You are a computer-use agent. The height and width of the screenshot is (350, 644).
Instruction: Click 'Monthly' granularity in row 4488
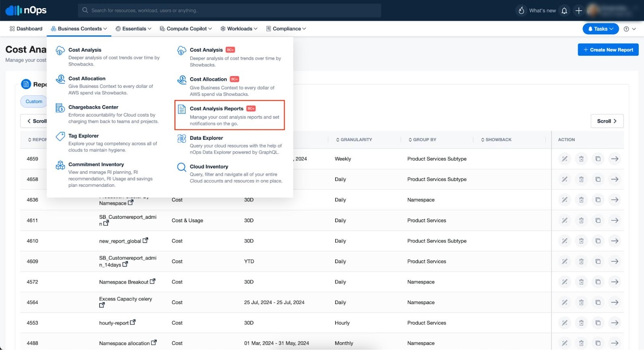(x=344, y=343)
